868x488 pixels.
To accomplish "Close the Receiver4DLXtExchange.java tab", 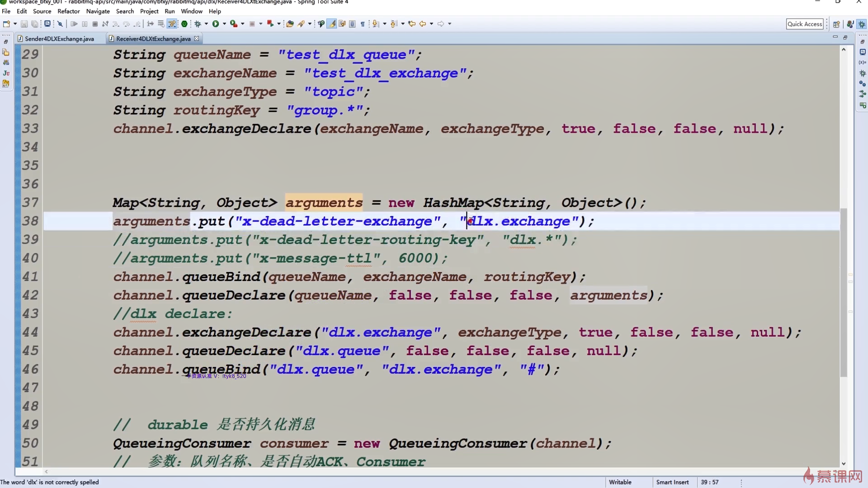I will [x=197, y=39].
